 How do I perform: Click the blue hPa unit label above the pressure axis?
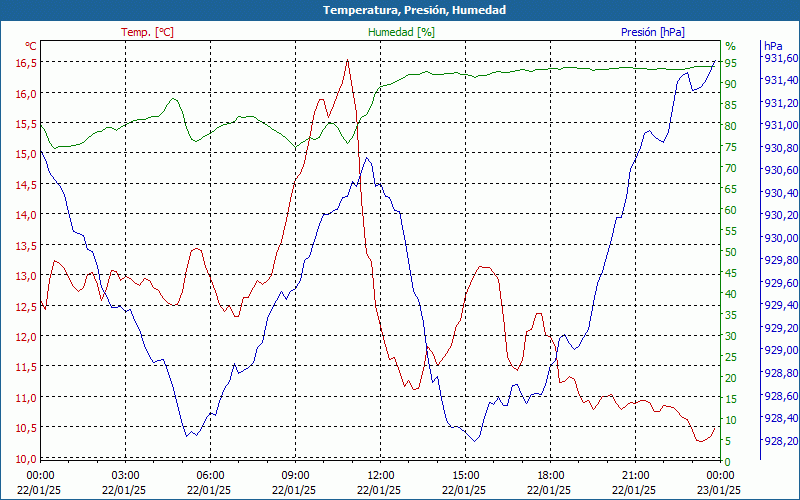click(773, 46)
